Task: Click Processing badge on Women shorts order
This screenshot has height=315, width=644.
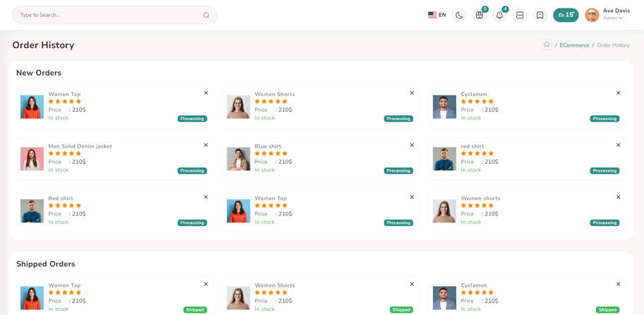Action: (x=604, y=222)
